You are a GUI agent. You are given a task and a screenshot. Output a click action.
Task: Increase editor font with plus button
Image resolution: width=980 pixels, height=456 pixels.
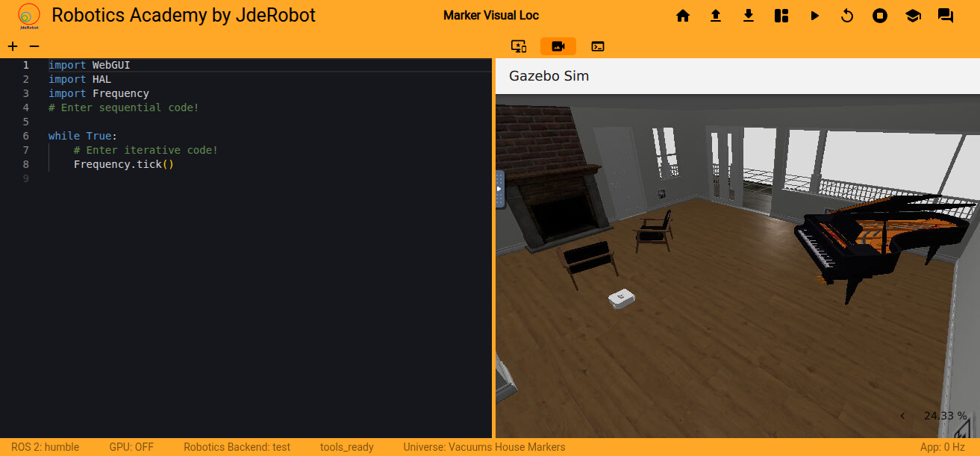(13, 46)
